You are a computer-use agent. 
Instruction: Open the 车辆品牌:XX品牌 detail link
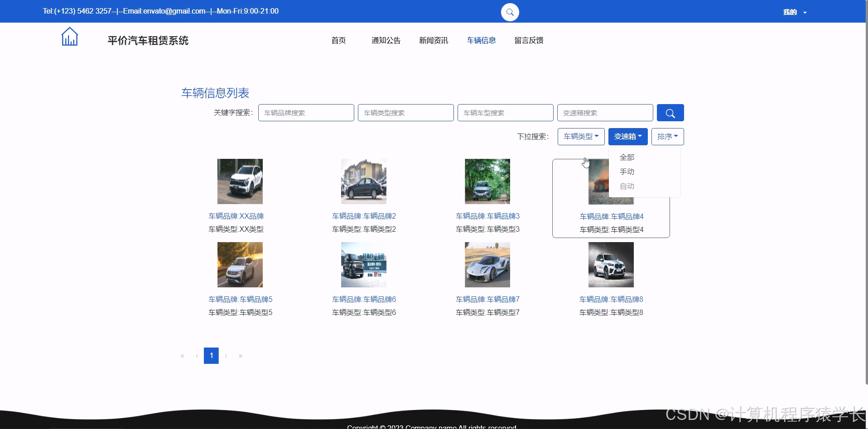(x=236, y=216)
